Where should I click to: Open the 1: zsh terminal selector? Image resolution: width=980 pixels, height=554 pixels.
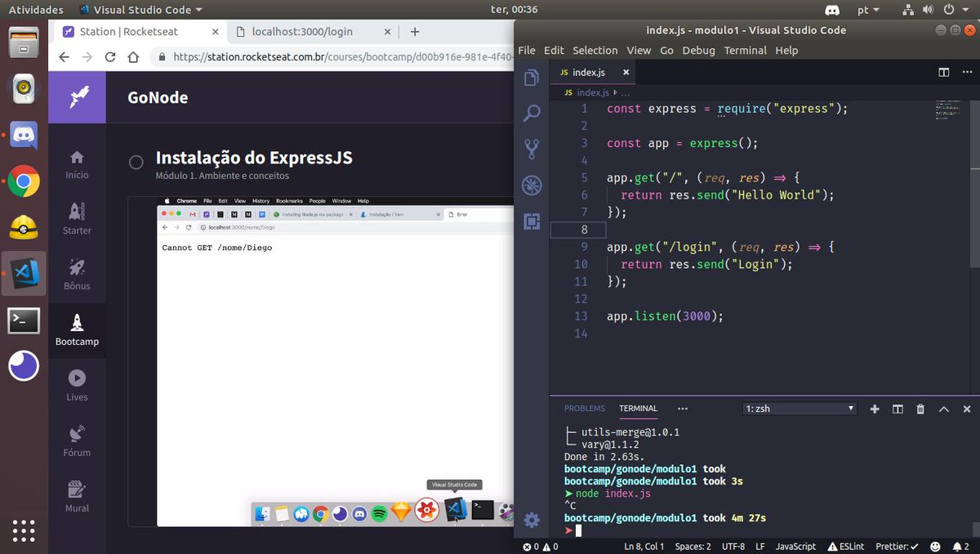[x=800, y=409]
